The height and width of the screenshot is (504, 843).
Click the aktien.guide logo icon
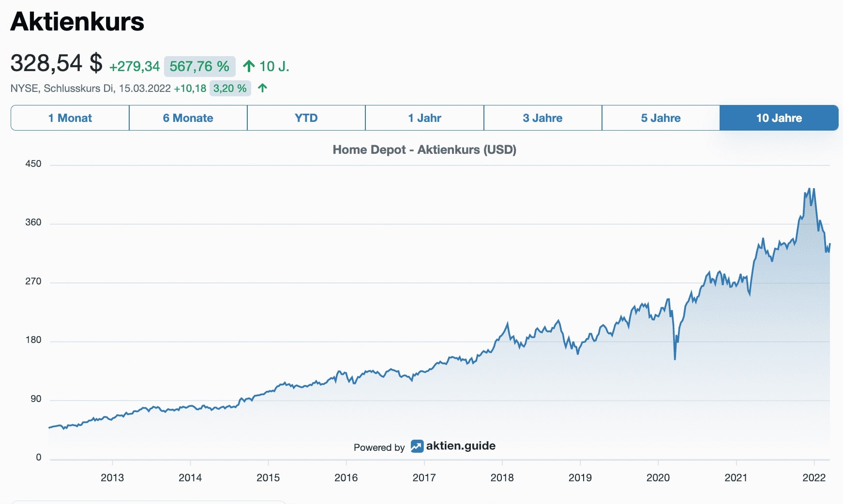coord(417,446)
